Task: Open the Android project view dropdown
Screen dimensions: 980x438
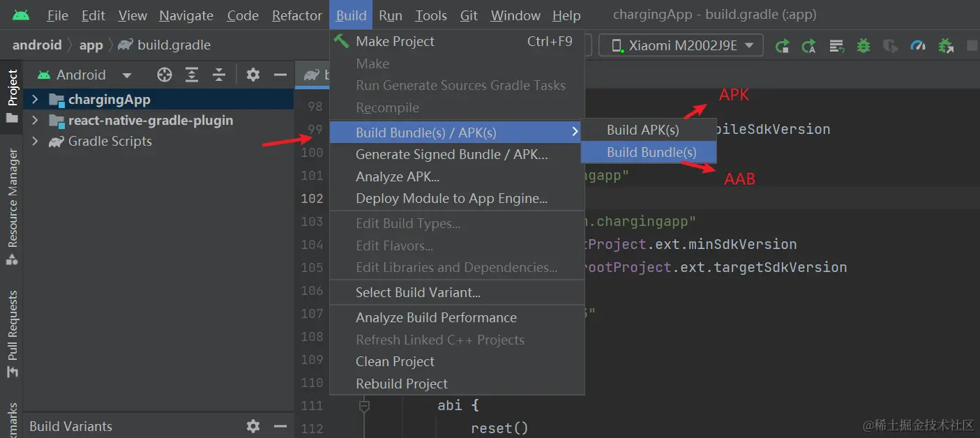Action: click(x=84, y=75)
